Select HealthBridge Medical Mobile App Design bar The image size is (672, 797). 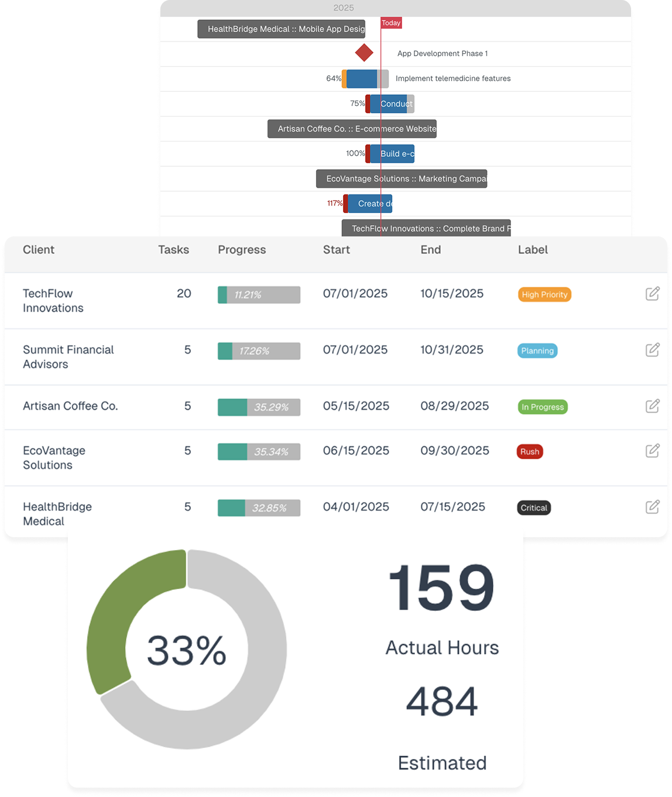pos(282,29)
